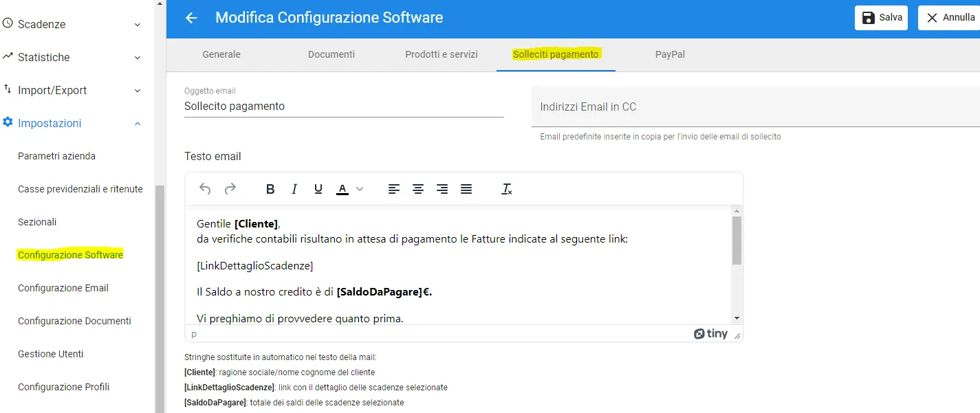
Task: Toggle bold formatting in email editor
Action: pyautogui.click(x=270, y=189)
